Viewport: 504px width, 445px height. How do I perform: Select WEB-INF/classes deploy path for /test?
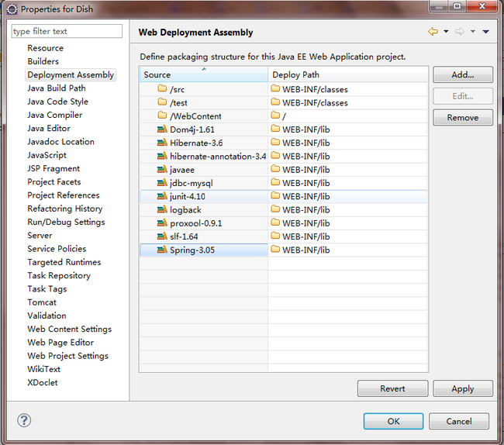coord(315,103)
